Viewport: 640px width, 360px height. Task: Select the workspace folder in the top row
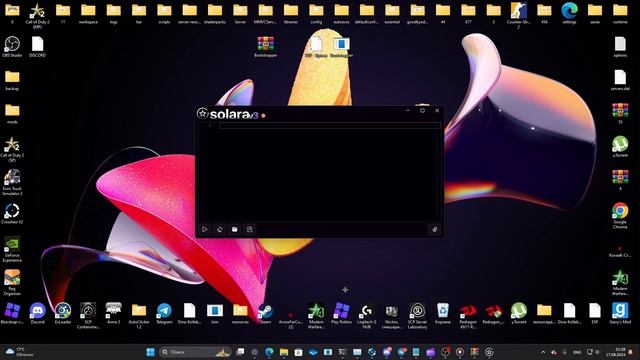click(x=88, y=13)
